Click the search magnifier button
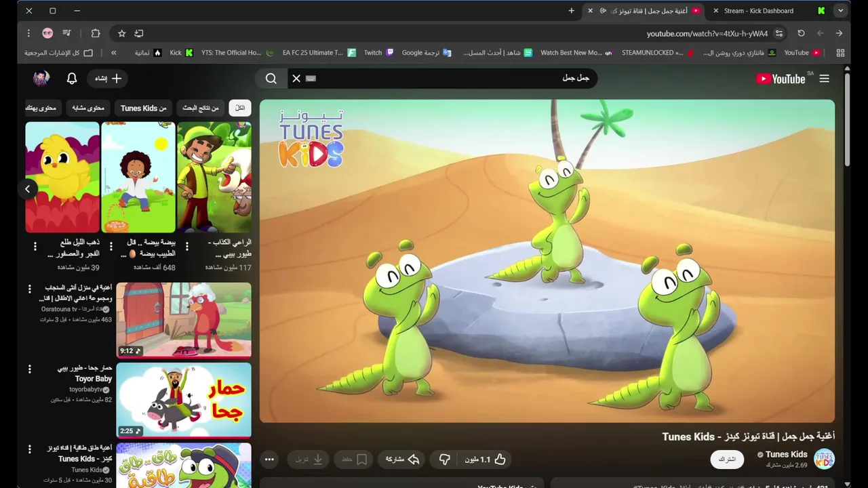This screenshot has height=488, width=868. (x=271, y=79)
